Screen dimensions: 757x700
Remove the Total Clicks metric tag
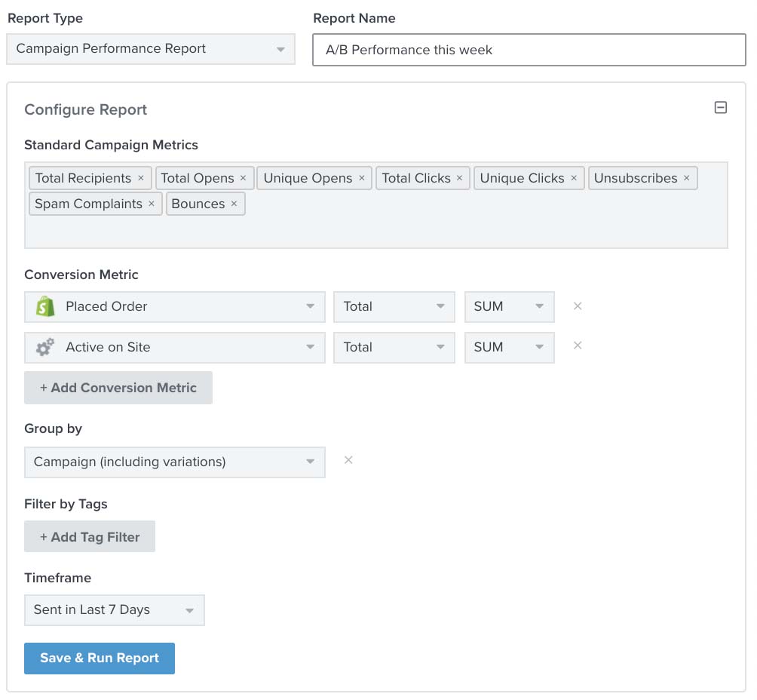459,178
